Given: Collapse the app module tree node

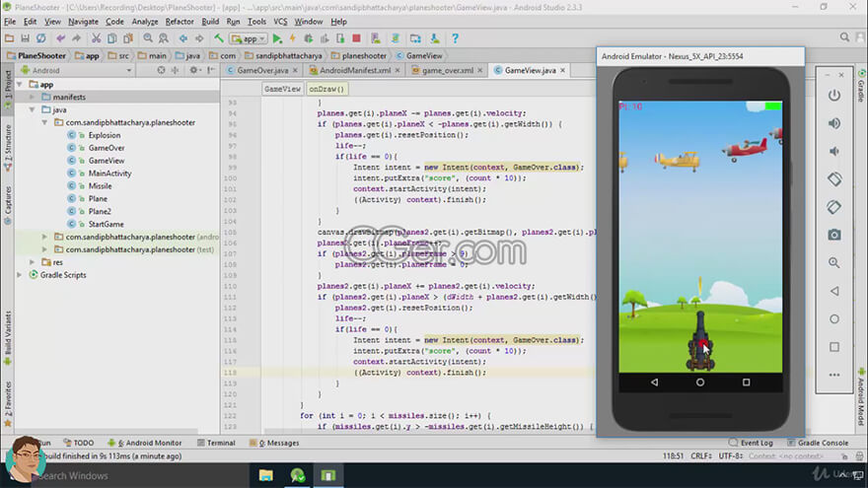Looking at the screenshot, I should pos(20,85).
